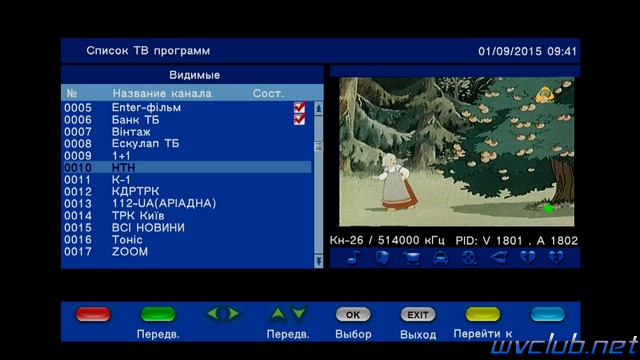Click the heart number 1 favorites icon
This screenshot has width=640, height=360.
(527, 258)
